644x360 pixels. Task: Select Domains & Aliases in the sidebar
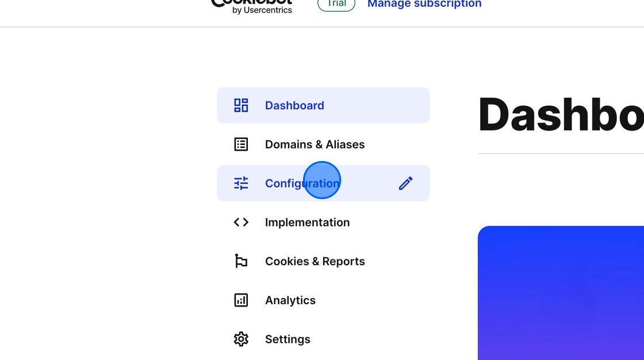click(315, 144)
